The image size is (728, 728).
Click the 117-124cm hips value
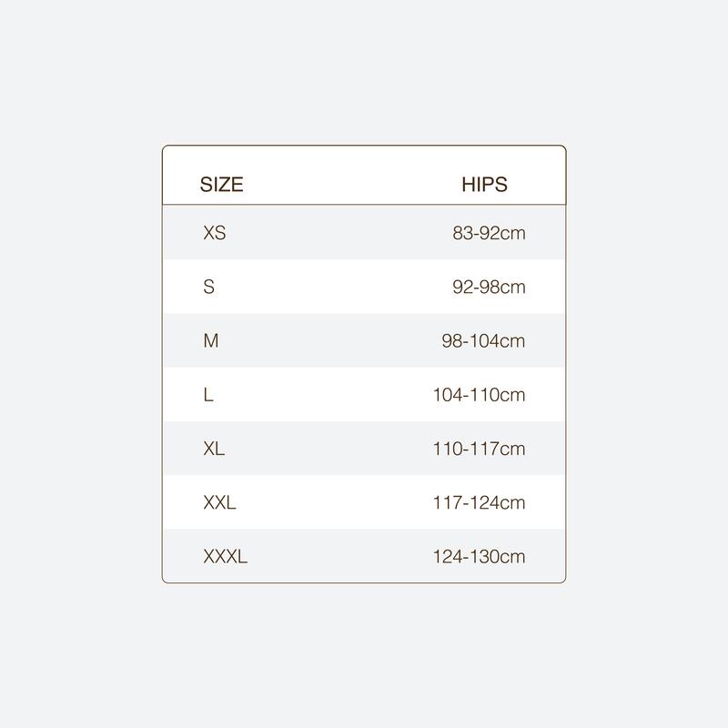[x=480, y=502]
